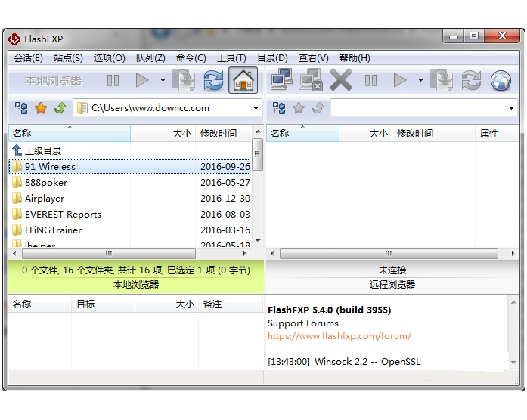Open the 命令(C) menu
This screenshot has height=420, width=527.
191,58
